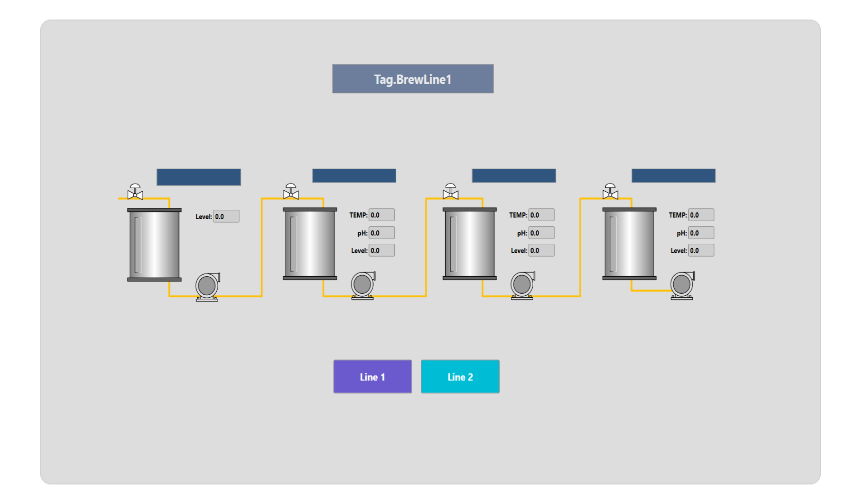This screenshot has height=504, width=861.
Task: Click the fourth tank's Level value field
Action: 701,250
